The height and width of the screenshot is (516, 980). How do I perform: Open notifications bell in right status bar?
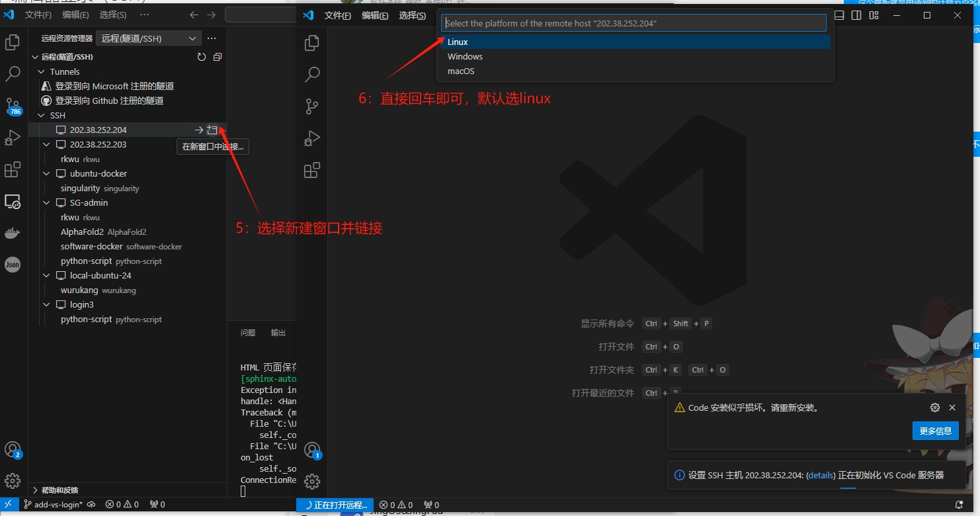click(960, 505)
